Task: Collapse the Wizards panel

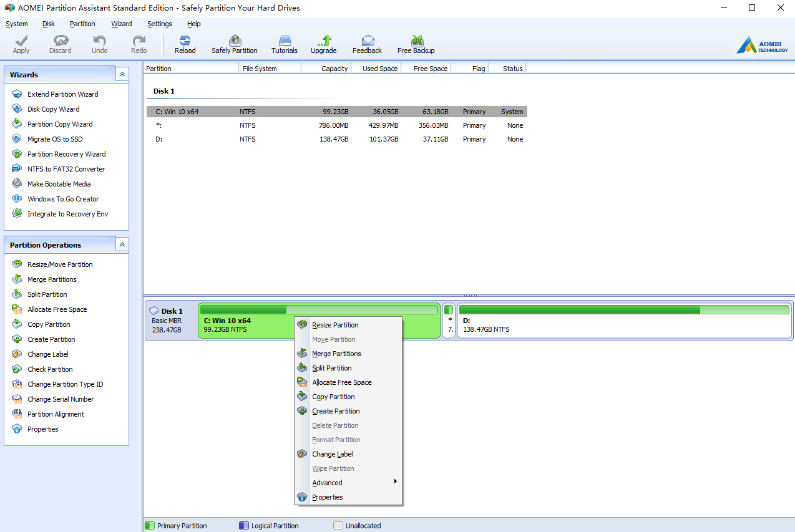Action: (x=122, y=74)
